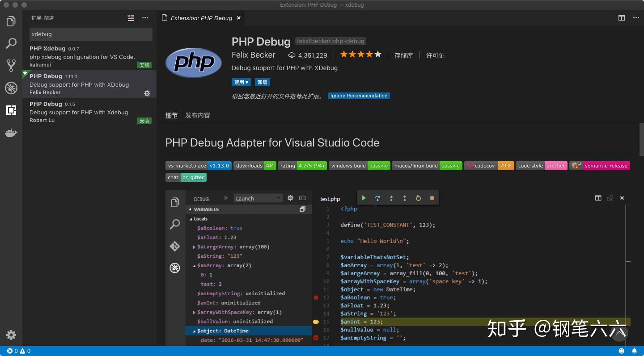The image size is (644, 356).
Task: Click the PHP Debug Adapter heading
Action: (x=272, y=142)
